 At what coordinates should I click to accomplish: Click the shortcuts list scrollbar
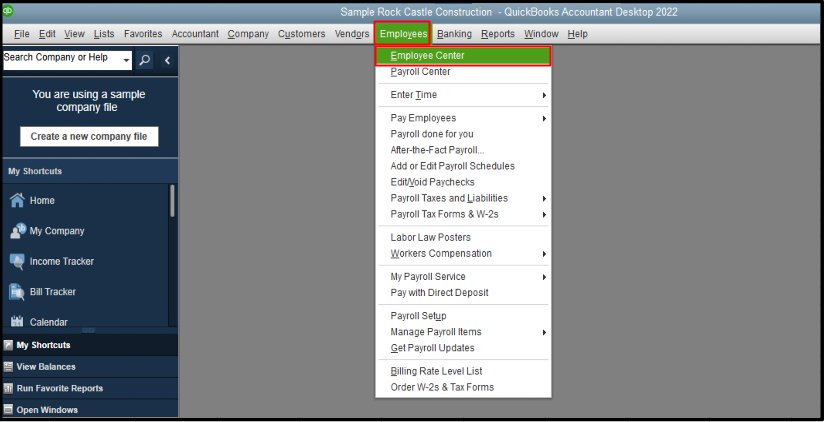(x=172, y=201)
